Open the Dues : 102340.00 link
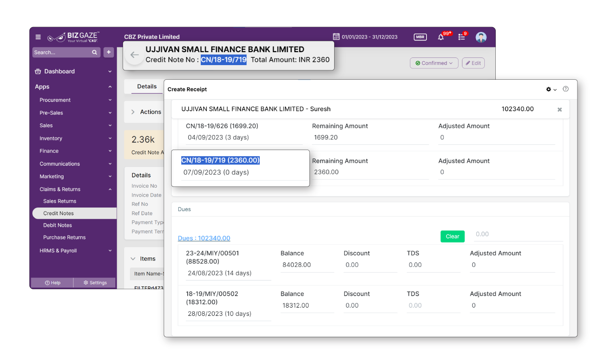The image size is (607, 364). tap(204, 238)
